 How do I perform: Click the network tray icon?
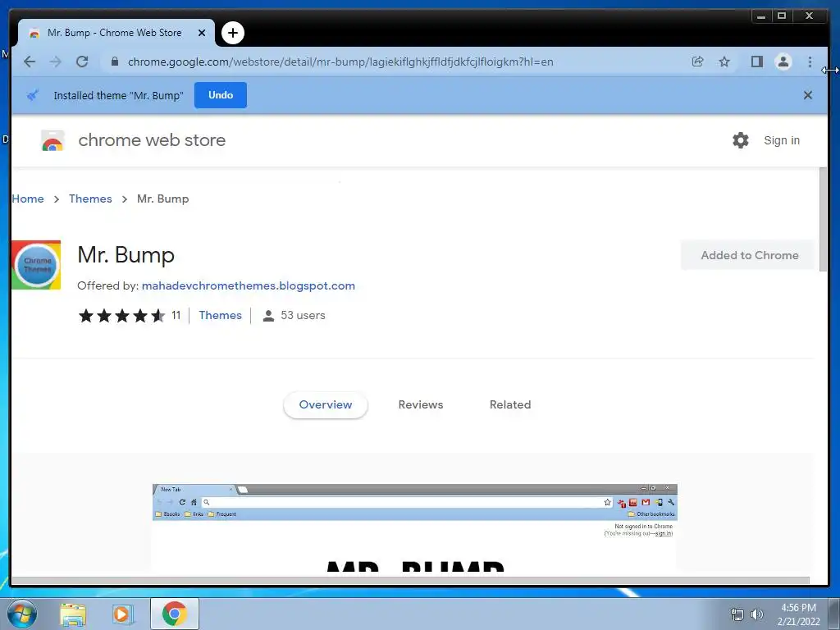pyautogui.click(x=737, y=614)
